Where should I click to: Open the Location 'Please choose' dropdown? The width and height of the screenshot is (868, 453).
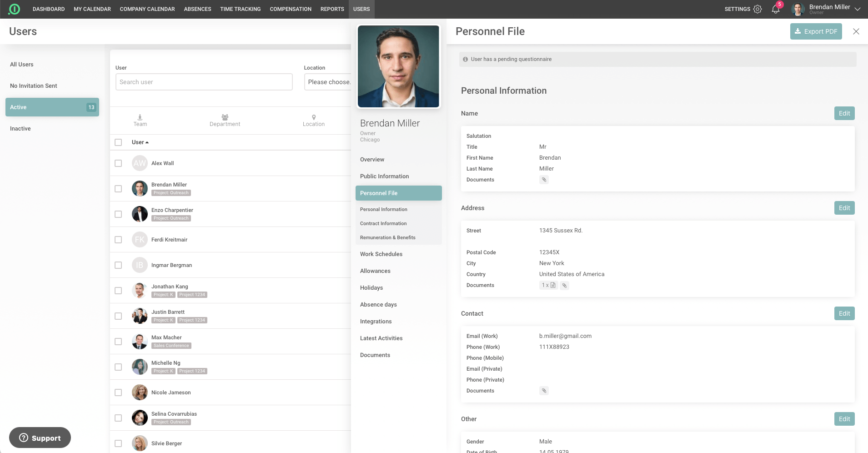coord(328,82)
